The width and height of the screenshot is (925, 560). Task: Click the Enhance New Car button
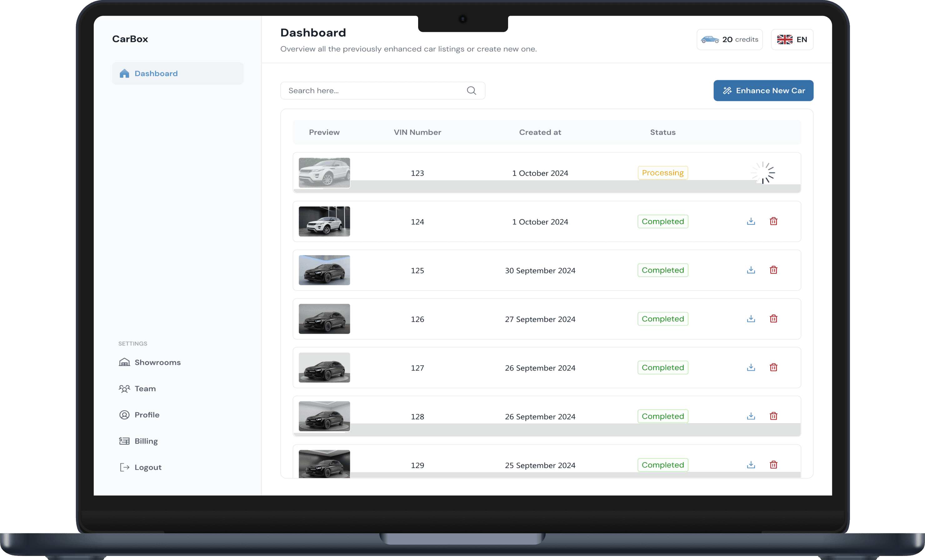coord(763,90)
